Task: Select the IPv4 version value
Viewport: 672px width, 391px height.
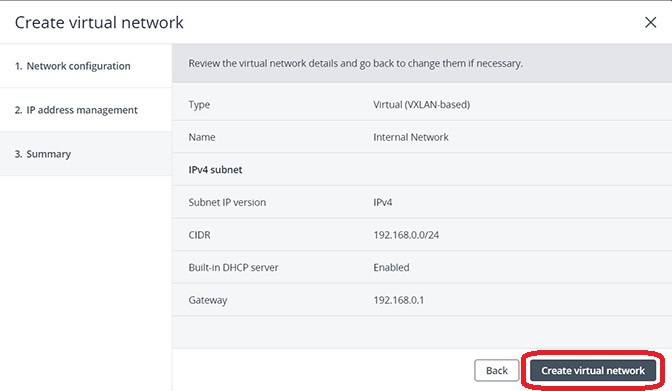Action: tap(383, 202)
